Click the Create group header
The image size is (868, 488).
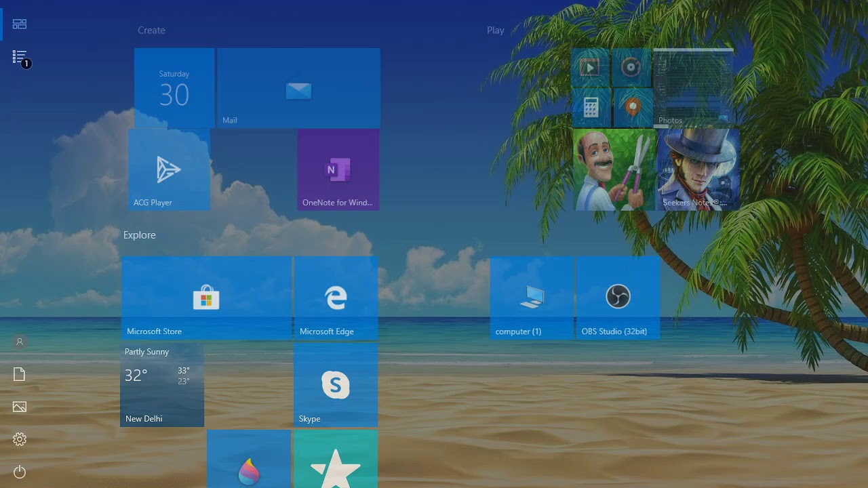coord(151,30)
